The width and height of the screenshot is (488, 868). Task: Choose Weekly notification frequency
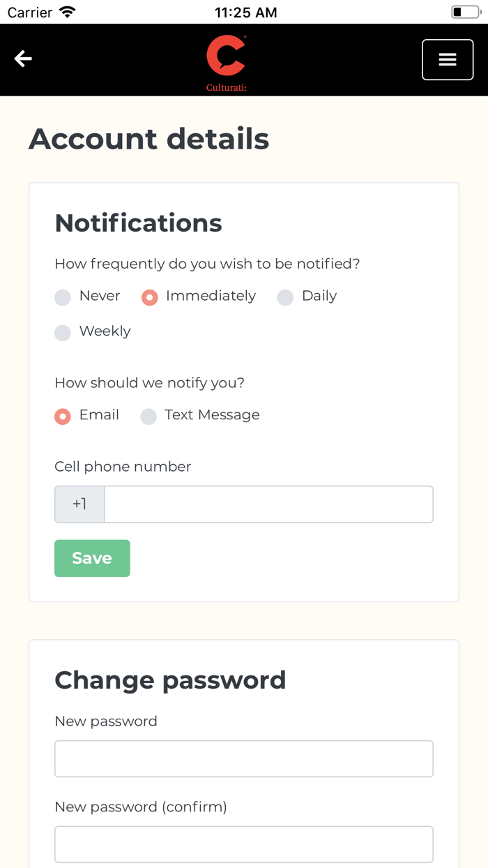63,333
